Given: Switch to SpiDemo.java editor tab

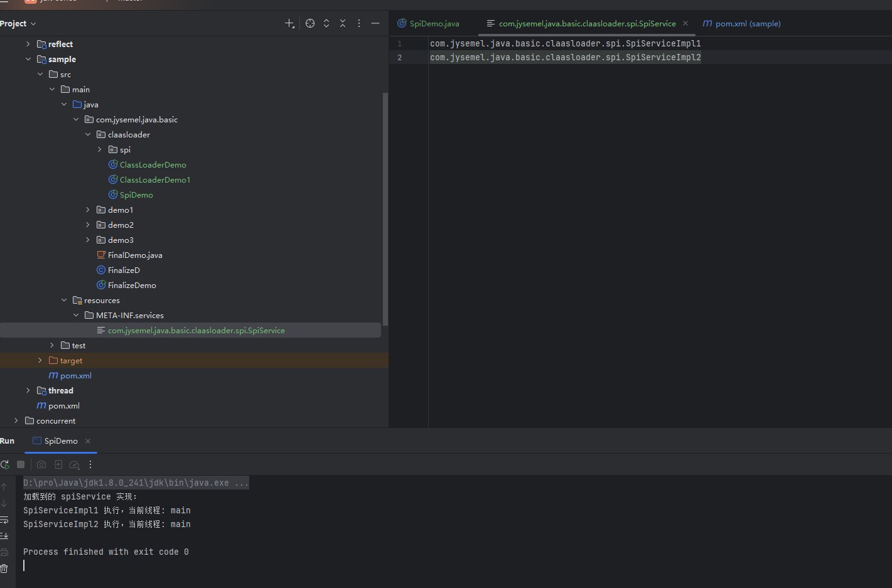Looking at the screenshot, I should (x=434, y=24).
